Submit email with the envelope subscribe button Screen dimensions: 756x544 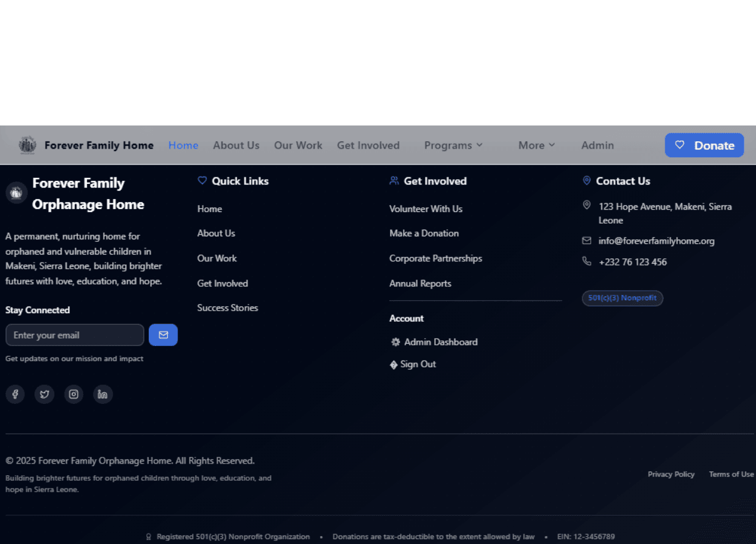pos(163,335)
